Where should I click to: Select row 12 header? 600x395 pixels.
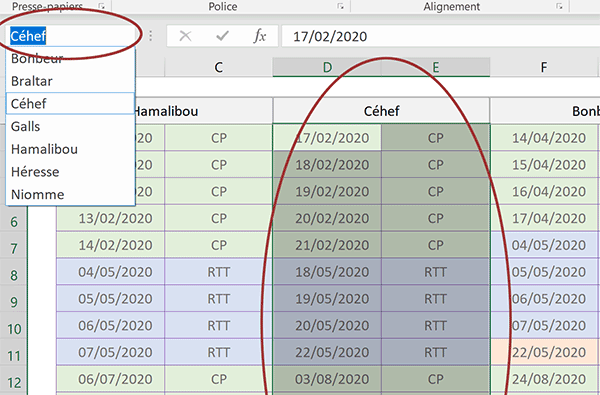pyautogui.click(x=14, y=382)
